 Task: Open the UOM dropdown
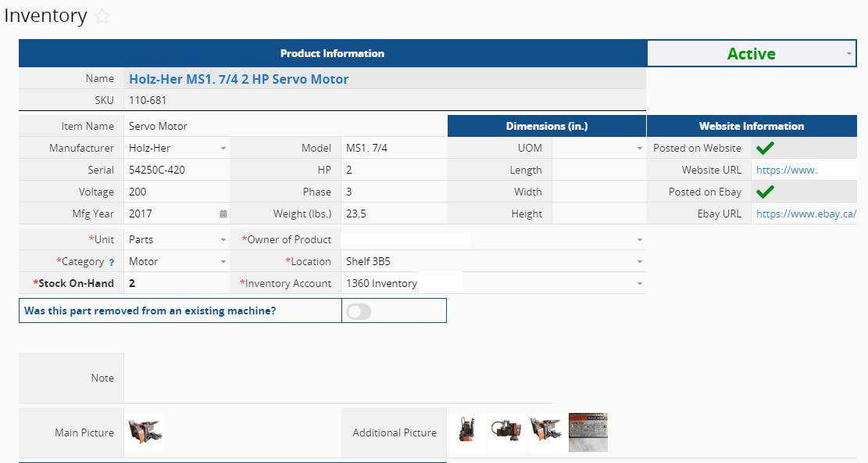[x=639, y=149]
